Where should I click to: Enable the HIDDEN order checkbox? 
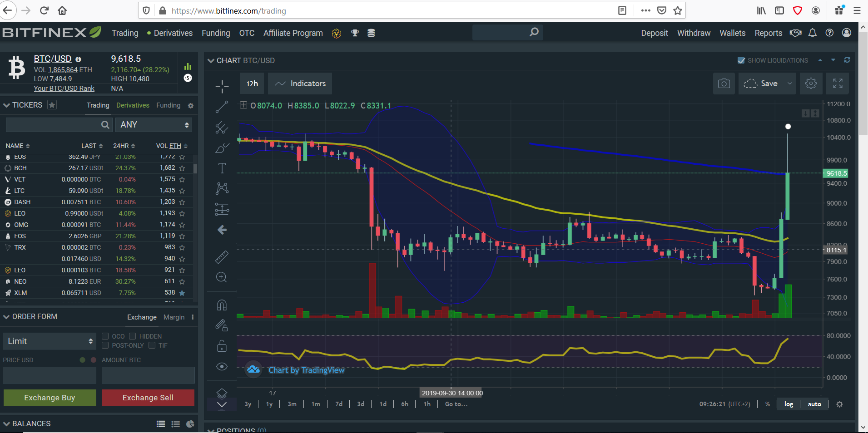click(x=133, y=336)
